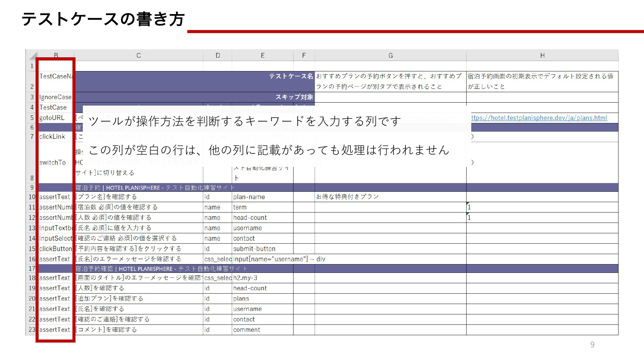644x362 pixels.
Task: Click the assertText cell in row 16
Action: click(56, 259)
